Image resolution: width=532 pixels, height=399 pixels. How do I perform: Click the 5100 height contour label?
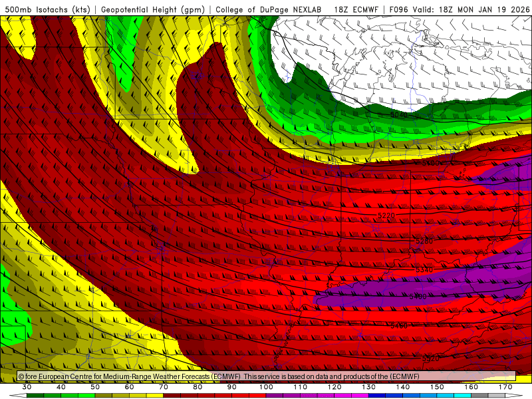[431, 164]
